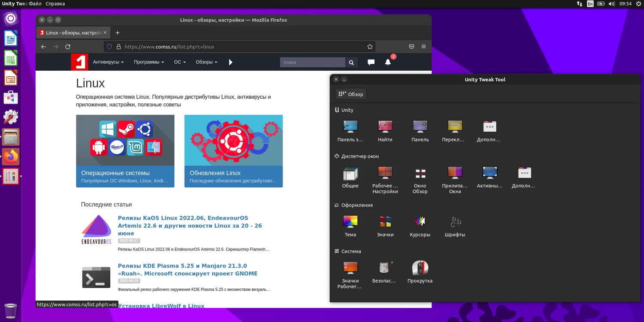Click the tracking protection shield icon
The width and height of the screenshot is (644, 322).
109,47
